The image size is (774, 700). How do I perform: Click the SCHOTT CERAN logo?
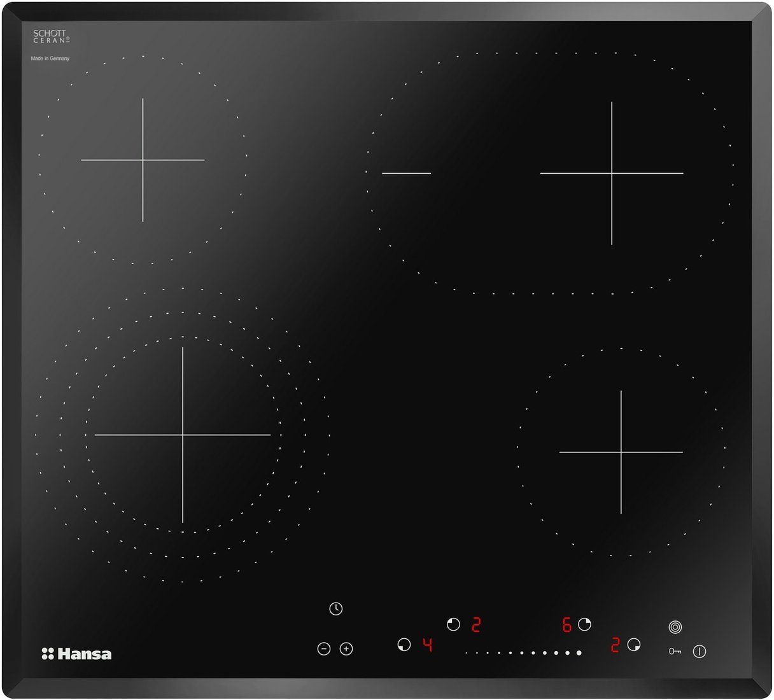click(x=51, y=36)
